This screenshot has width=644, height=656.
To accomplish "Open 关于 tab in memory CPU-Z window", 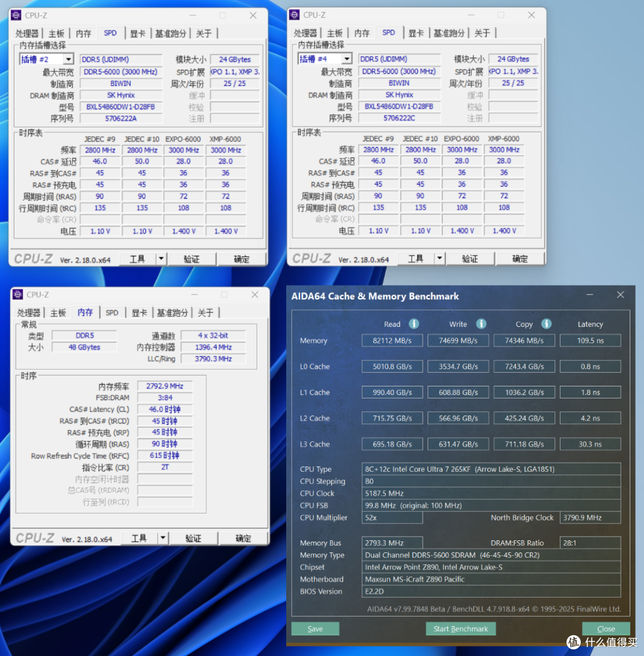I will pos(206,312).
